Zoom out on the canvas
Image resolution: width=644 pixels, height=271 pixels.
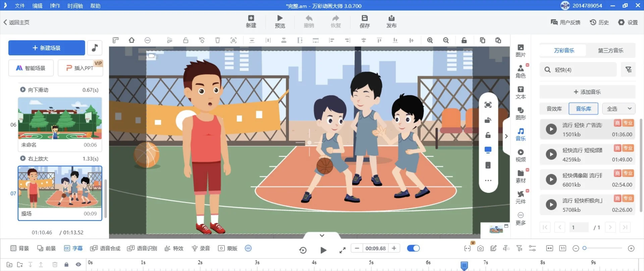[446, 40]
